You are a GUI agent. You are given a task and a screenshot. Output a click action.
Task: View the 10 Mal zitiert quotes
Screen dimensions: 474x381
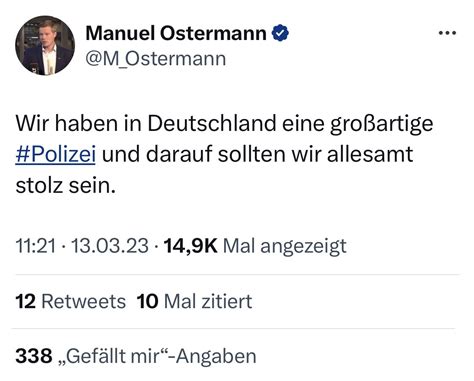coord(194,301)
